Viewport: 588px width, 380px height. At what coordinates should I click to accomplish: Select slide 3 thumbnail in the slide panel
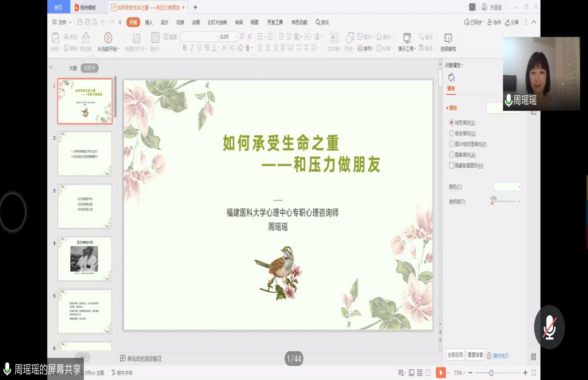tap(85, 206)
